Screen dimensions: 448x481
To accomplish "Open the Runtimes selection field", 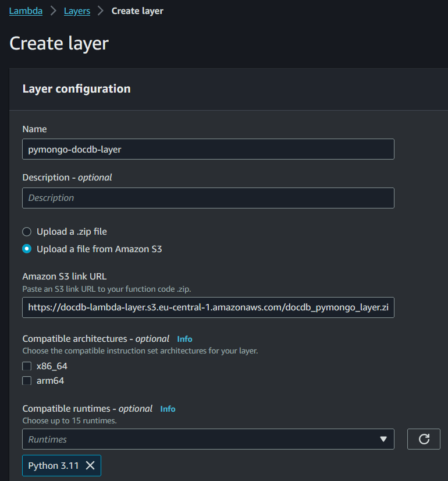I will (x=208, y=439).
